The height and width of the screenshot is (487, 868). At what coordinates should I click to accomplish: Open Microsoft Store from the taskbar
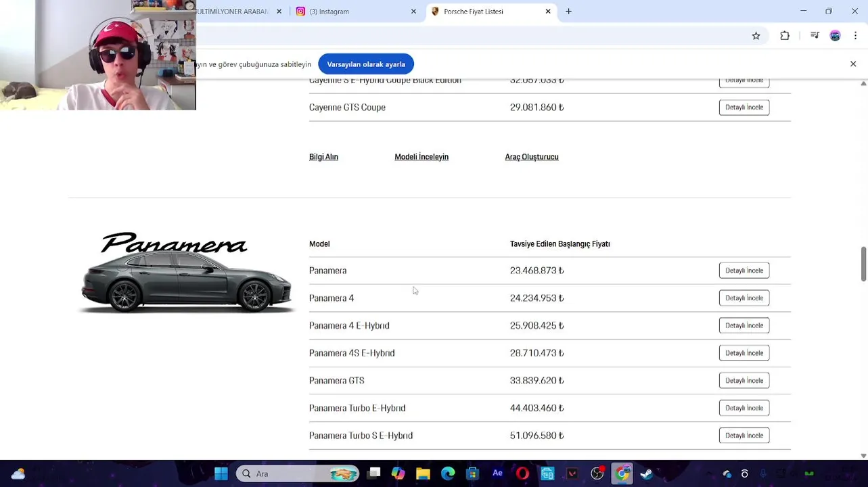click(472, 474)
